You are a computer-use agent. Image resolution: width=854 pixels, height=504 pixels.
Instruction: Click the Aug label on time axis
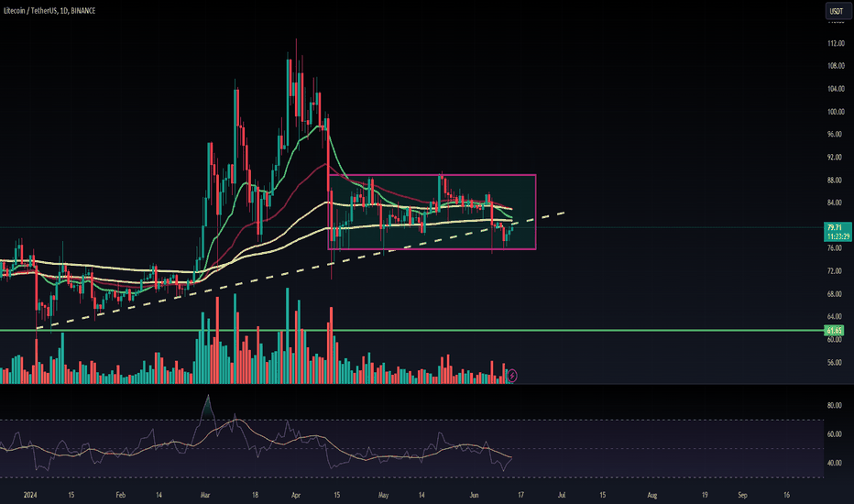[651, 495]
